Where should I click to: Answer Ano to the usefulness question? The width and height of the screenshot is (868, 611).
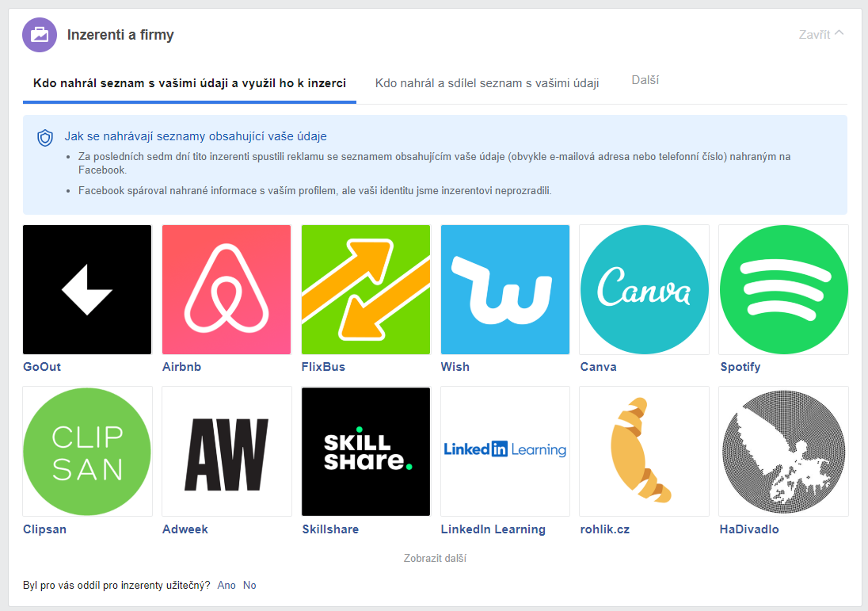[227, 585]
